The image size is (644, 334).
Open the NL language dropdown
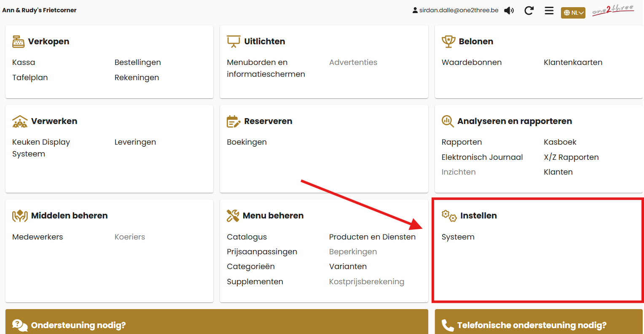(x=573, y=13)
